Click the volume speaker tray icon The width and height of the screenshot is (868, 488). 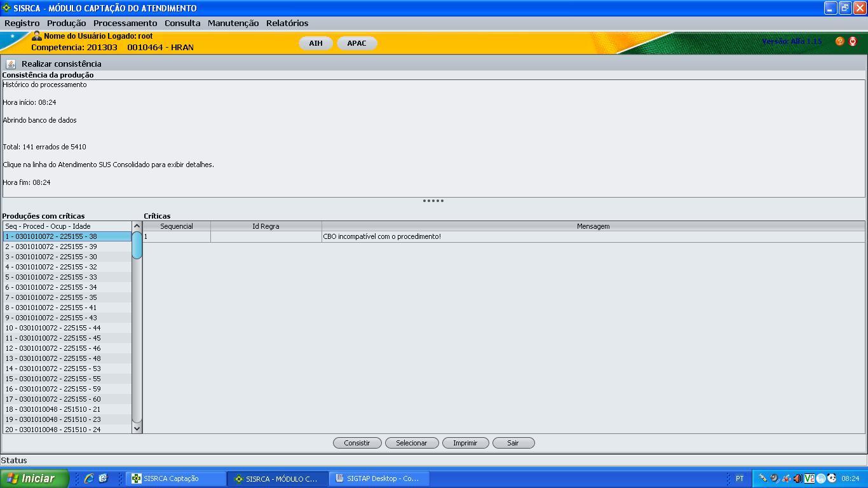pyautogui.click(x=797, y=478)
